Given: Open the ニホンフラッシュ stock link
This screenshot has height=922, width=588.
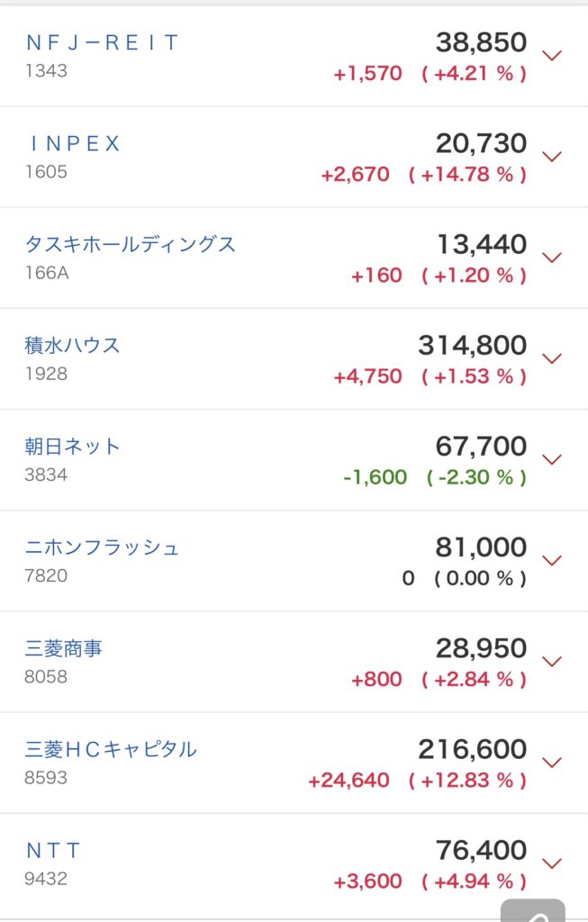Looking at the screenshot, I should (x=102, y=547).
